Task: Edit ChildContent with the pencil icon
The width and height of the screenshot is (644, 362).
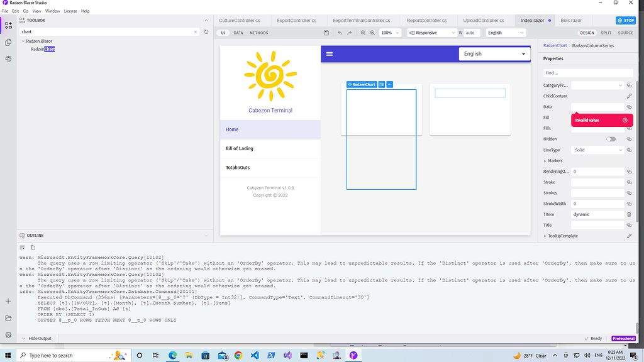Action: 628,96
